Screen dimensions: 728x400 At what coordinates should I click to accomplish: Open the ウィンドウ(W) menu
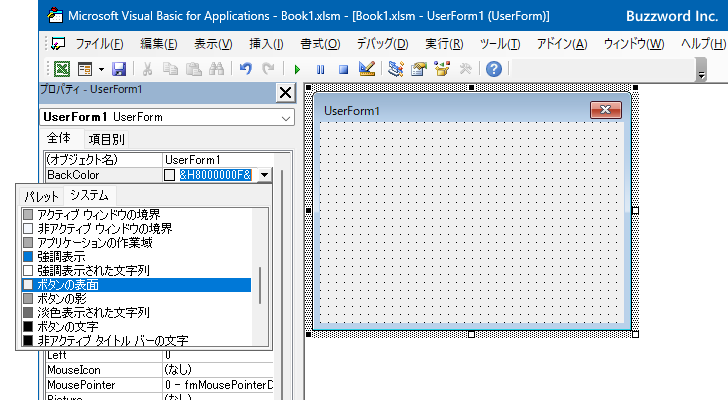(x=634, y=44)
